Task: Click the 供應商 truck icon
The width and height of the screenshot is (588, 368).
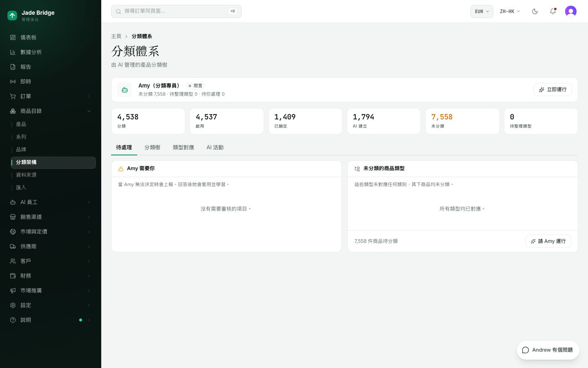Action: pyautogui.click(x=13, y=246)
